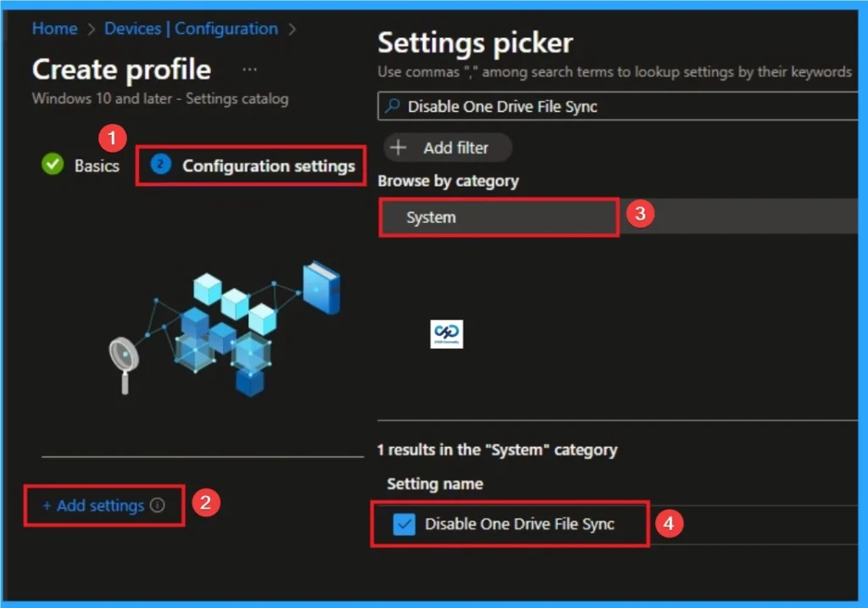Expand the chevron after Devices | Configuration
The height and width of the screenshot is (608, 868).
(292, 28)
